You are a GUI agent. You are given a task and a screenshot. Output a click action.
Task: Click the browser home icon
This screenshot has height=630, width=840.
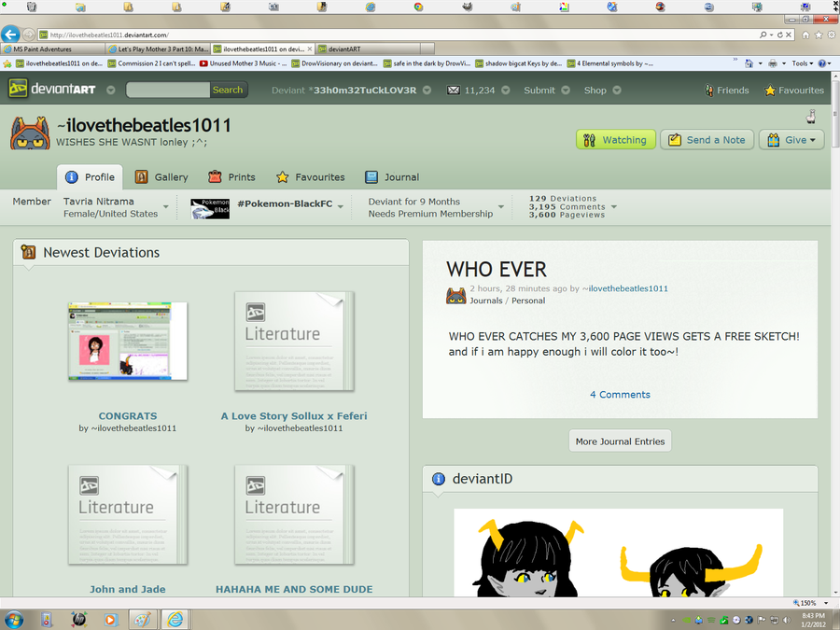click(x=805, y=35)
